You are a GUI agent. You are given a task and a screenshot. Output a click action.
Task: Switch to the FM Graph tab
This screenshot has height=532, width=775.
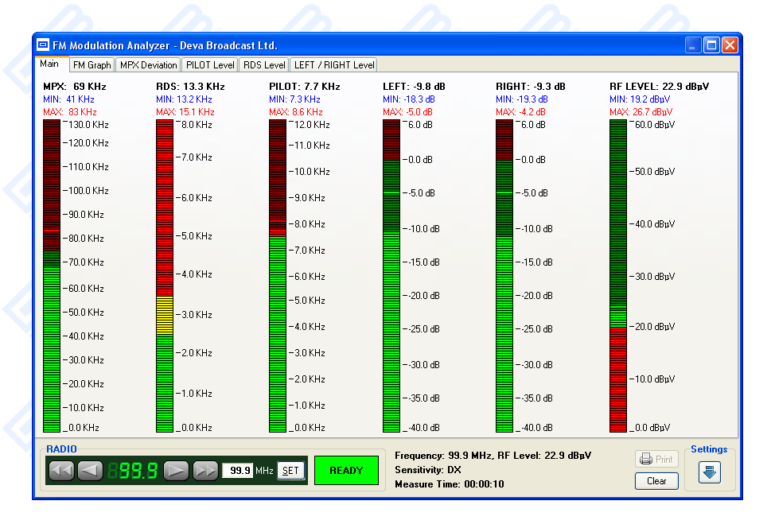[x=92, y=65]
